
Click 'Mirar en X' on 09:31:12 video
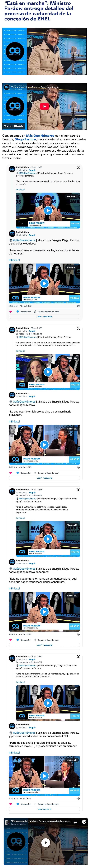click(71, 525)
